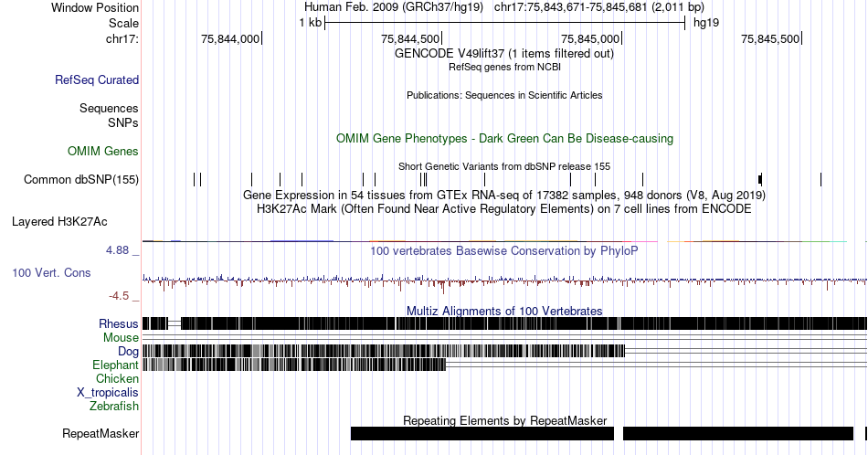868x455 pixels.
Task: Click the Human Feb. 2009 (GRCh37/hg19) title
Action: 394,7
